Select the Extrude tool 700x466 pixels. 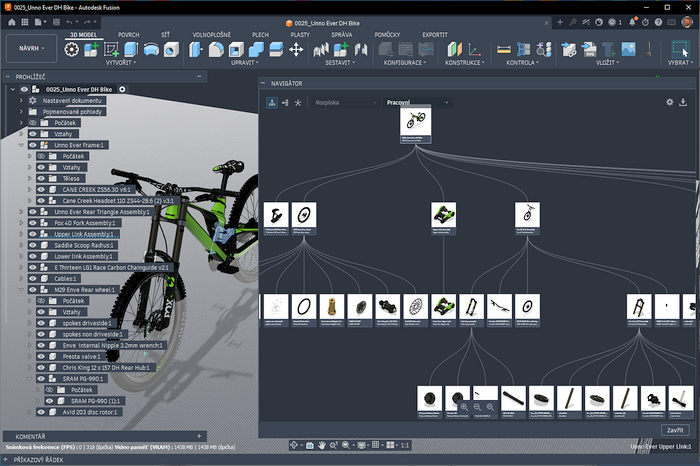click(x=131, y=49)
